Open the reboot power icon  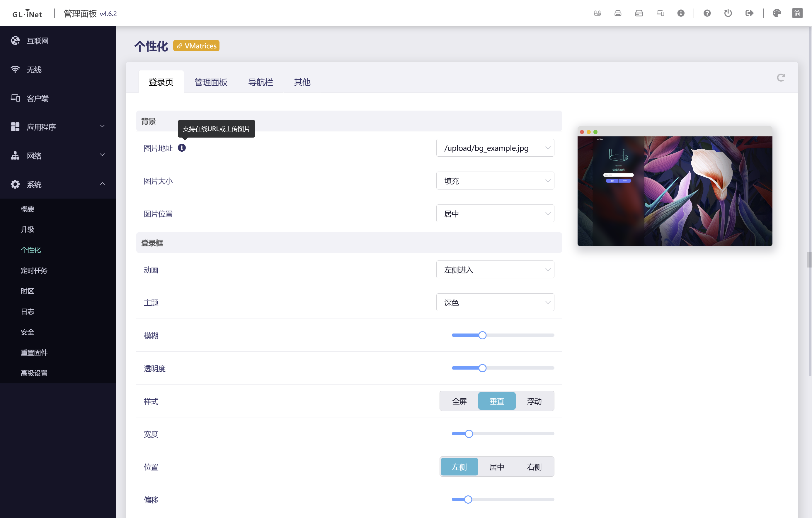pos(728,13)
